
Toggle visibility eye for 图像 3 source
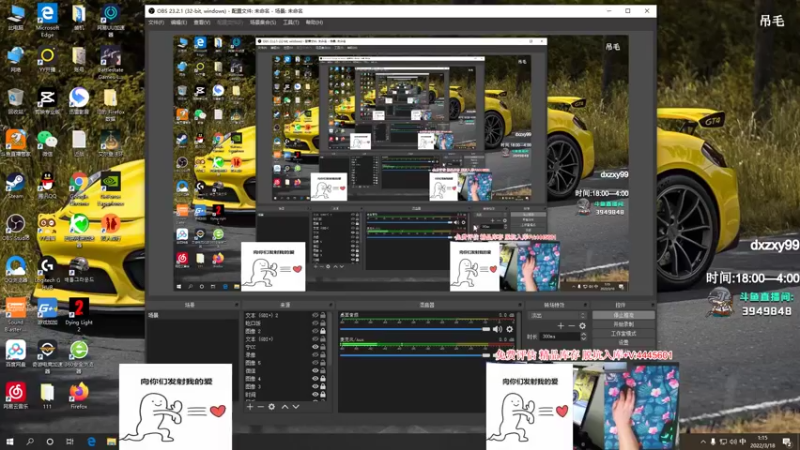coord(315,386)
